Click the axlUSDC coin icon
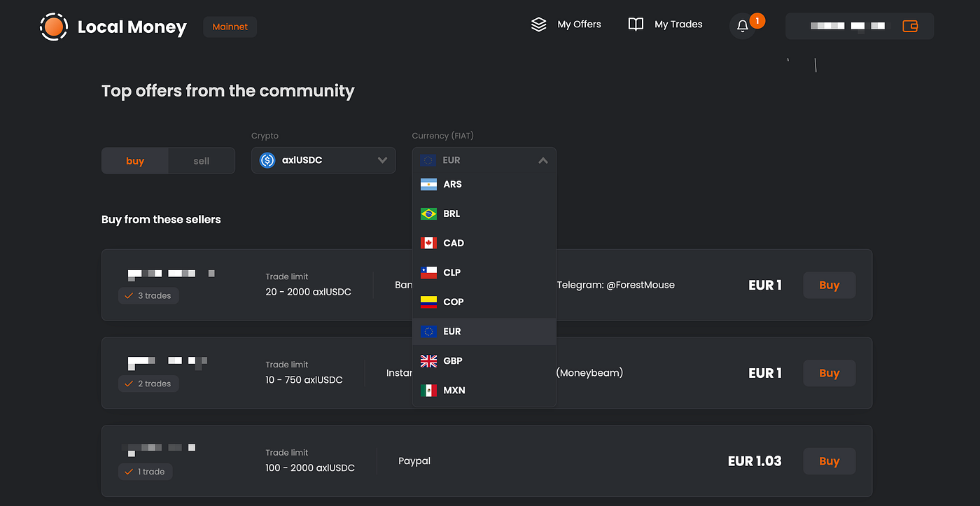 click(x=267, y=160)
